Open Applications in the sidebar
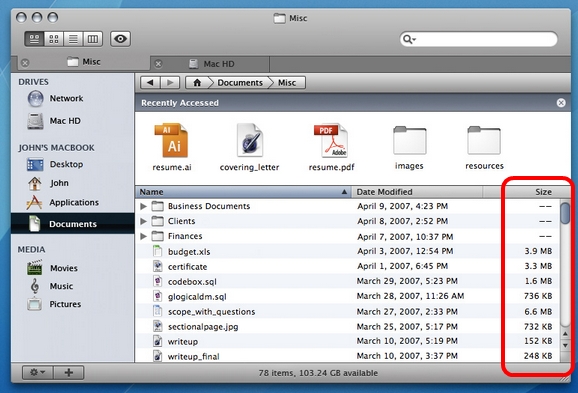 point(63,202)
